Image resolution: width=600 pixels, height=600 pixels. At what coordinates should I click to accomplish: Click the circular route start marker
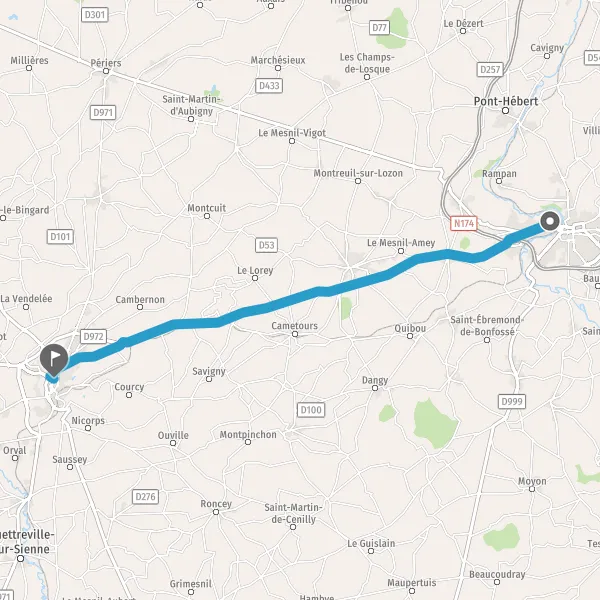pyautogui.click(x=550, y=221)
